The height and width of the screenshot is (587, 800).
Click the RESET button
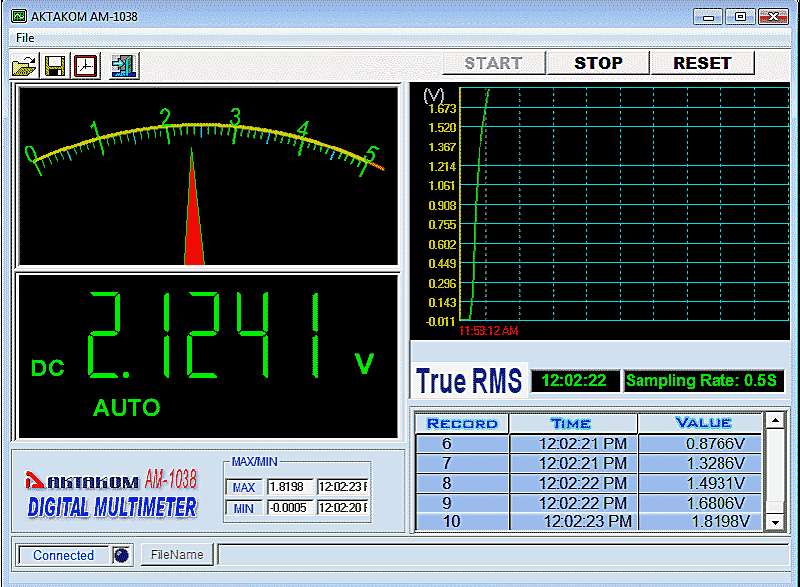(x=703, y=63)
